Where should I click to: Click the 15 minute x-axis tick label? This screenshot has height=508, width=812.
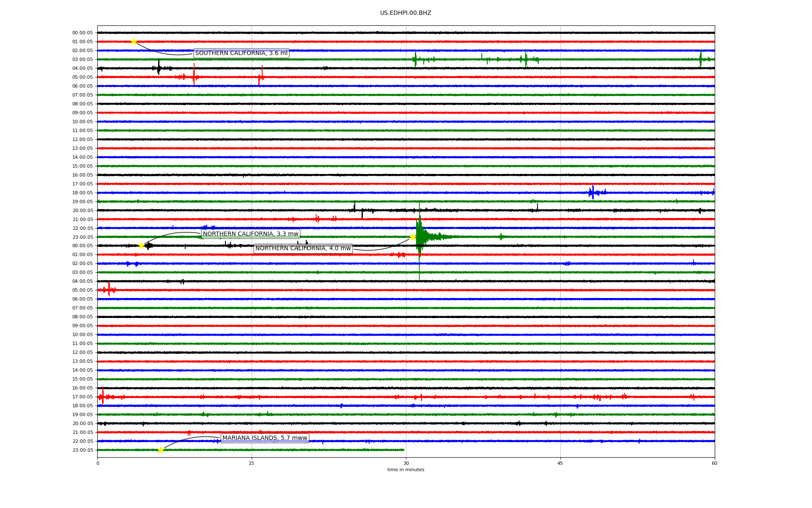pos(252,463)
